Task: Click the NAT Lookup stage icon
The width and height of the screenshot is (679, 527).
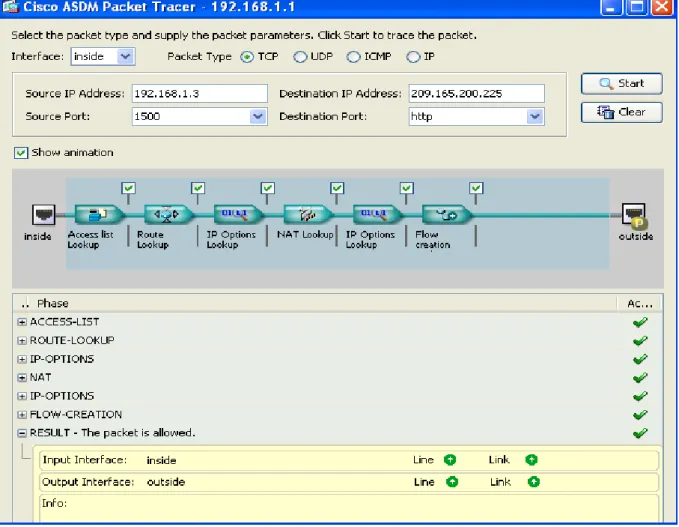Action: [307, 214]
